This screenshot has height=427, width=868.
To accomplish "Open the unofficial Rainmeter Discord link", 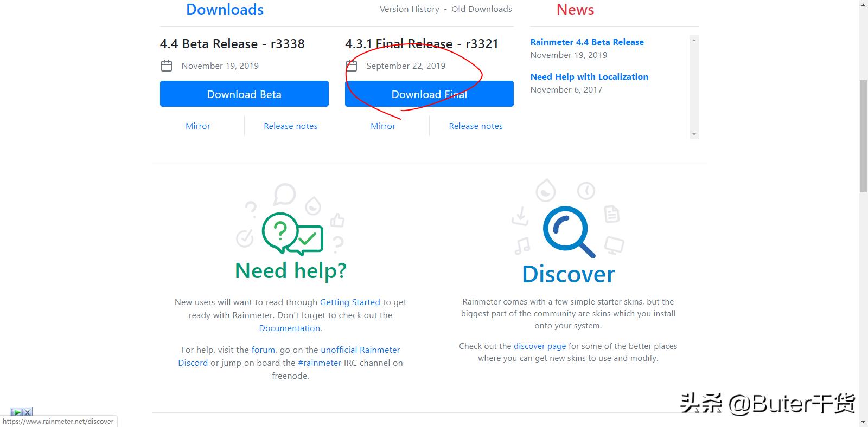I will pyautogui.click(x=289, y=356).
